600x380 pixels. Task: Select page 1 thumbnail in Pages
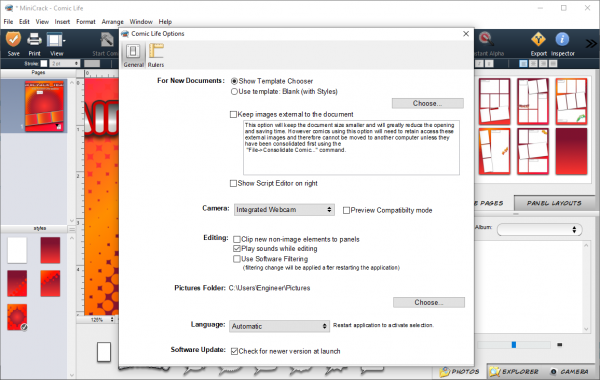pyautogui.click(x=44, y=106)
